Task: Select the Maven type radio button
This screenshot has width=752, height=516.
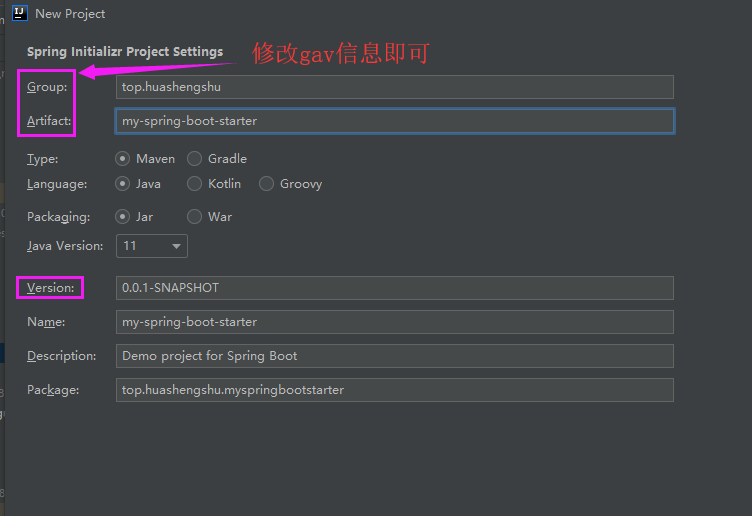Action: tap(122, 159)
